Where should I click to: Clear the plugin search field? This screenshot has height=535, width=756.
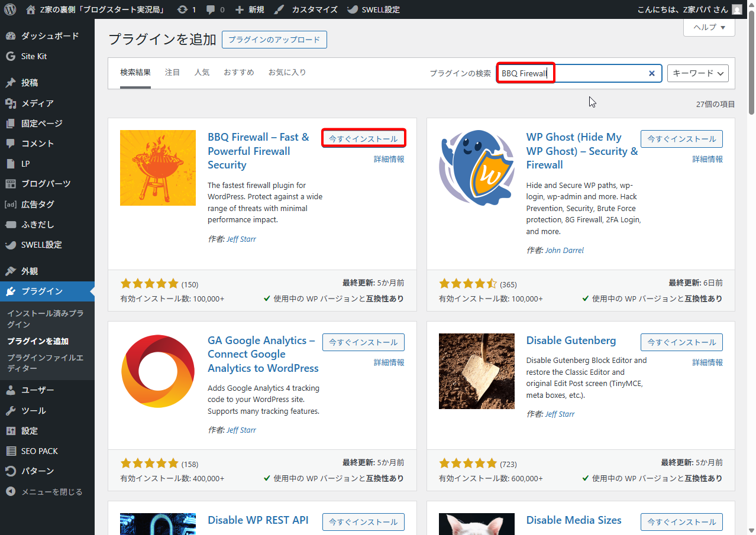(652, 73)
